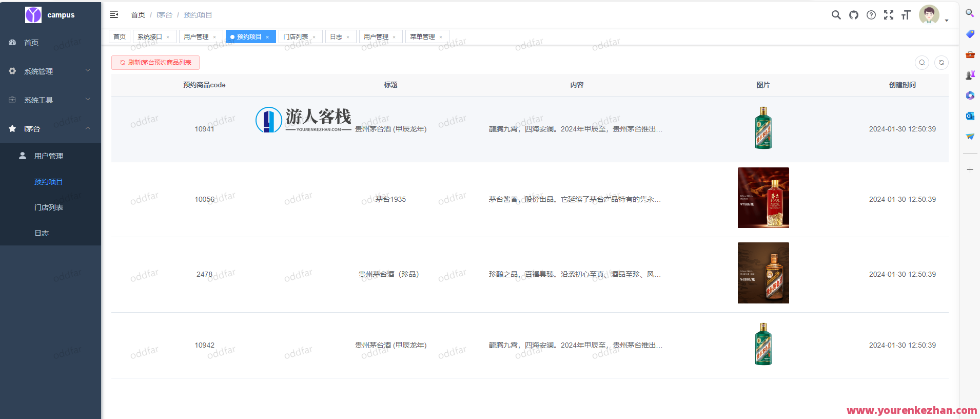Open browser sidebar red toolbox icon
The height and width of the screenshot is (419, 980).
pos(970,54)
